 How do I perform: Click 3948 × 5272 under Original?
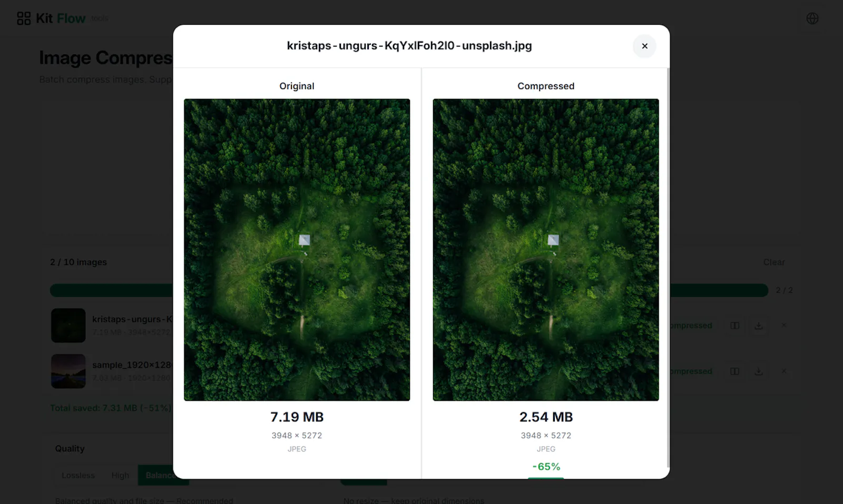click(297, 436)
